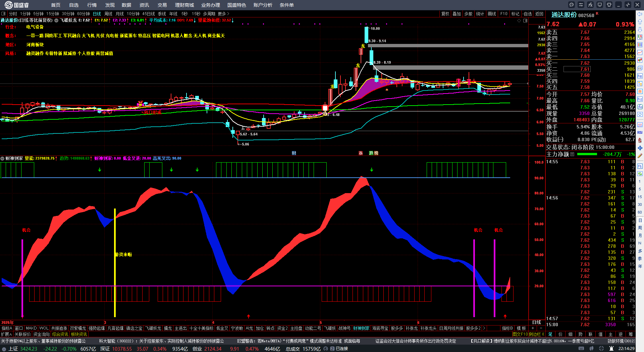Viewport: 644px width, 352px height.
Task: Click the up-arrow previous stock icon
Action: click(640, 21)
